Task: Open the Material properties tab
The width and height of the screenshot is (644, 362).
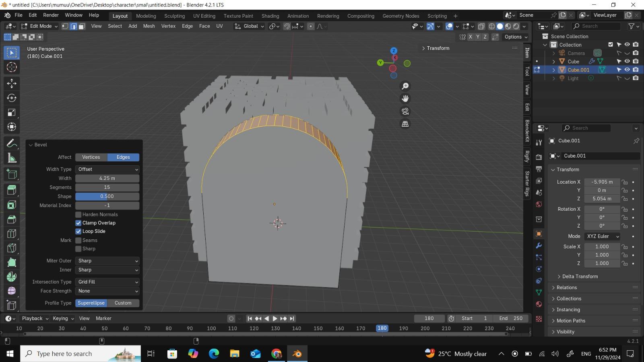Action: [539, 304]
